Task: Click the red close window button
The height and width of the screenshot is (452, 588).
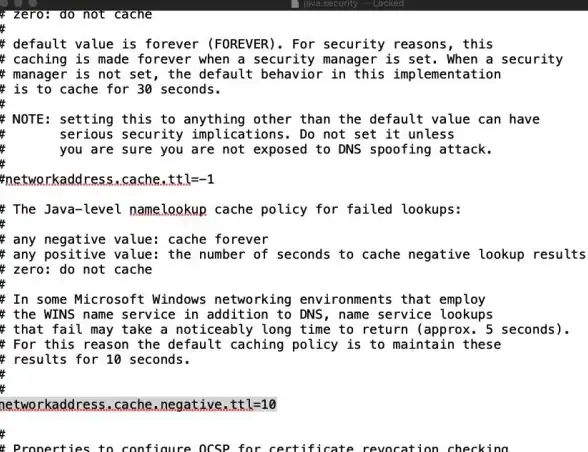Action: click(x=5, y=3)
